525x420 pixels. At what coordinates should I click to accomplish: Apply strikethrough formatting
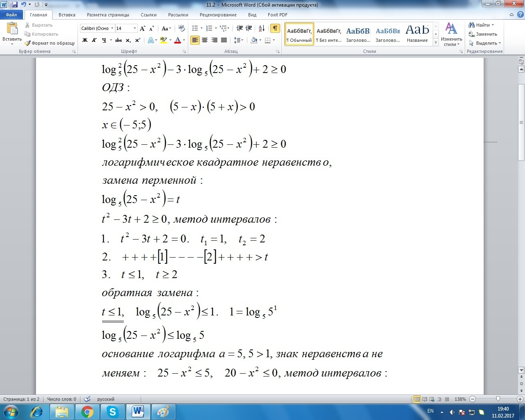click(118, 40)
